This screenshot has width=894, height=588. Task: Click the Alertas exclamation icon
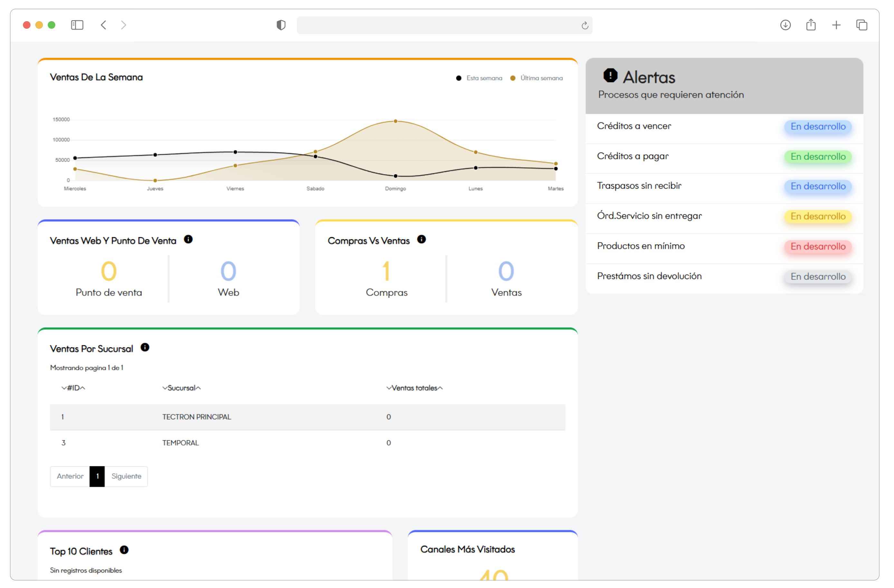point(610,75)
